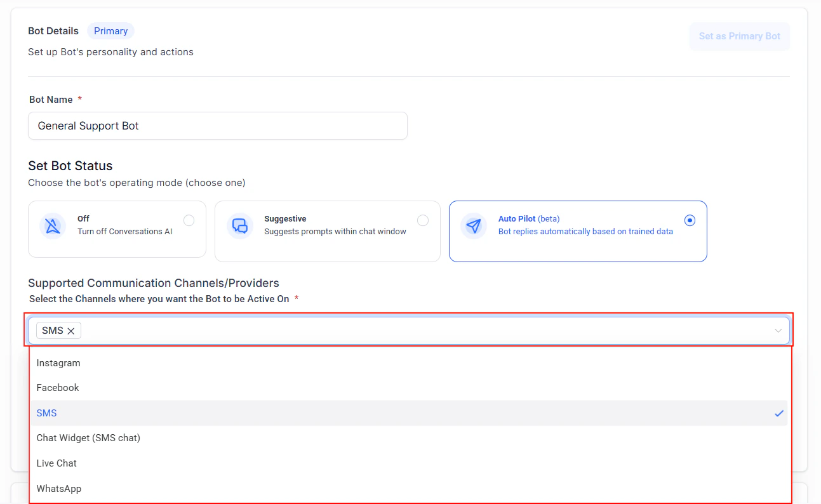Collapse the channels list using the chevron
821x504 pixels.
click(778, 330)
